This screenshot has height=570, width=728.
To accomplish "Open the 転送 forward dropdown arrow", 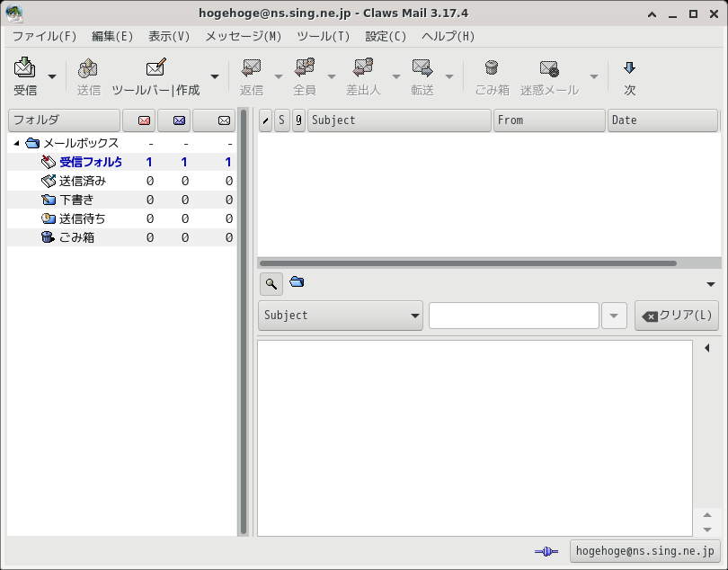I will [x=449, y=76].
